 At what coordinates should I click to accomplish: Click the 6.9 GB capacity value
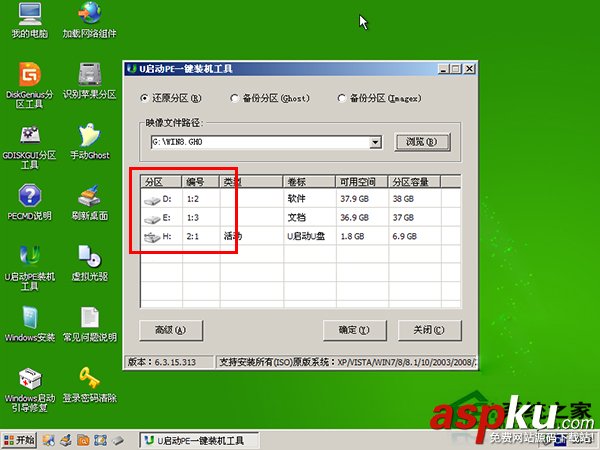[404, 236]
